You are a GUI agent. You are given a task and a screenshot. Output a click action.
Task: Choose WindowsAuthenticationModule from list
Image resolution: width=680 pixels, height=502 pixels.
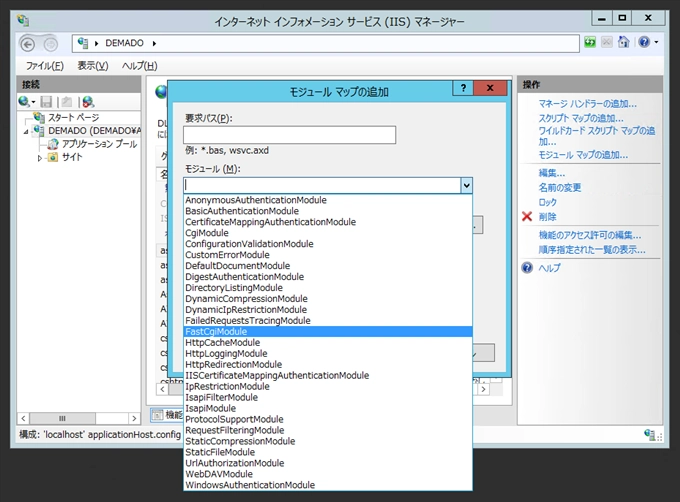click(328, 485)
